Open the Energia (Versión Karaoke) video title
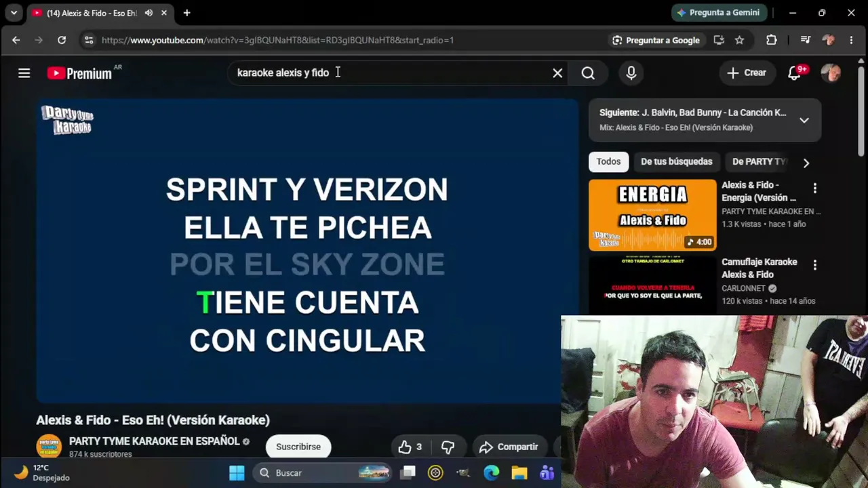 pos(759,191)
